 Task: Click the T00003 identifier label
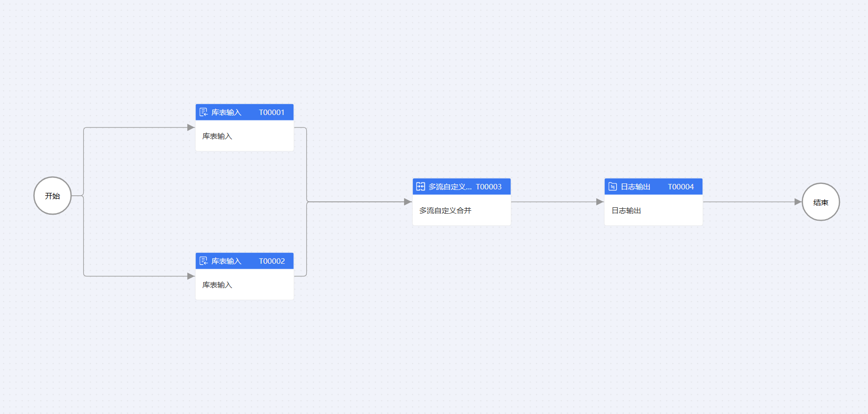pos(489,187)
